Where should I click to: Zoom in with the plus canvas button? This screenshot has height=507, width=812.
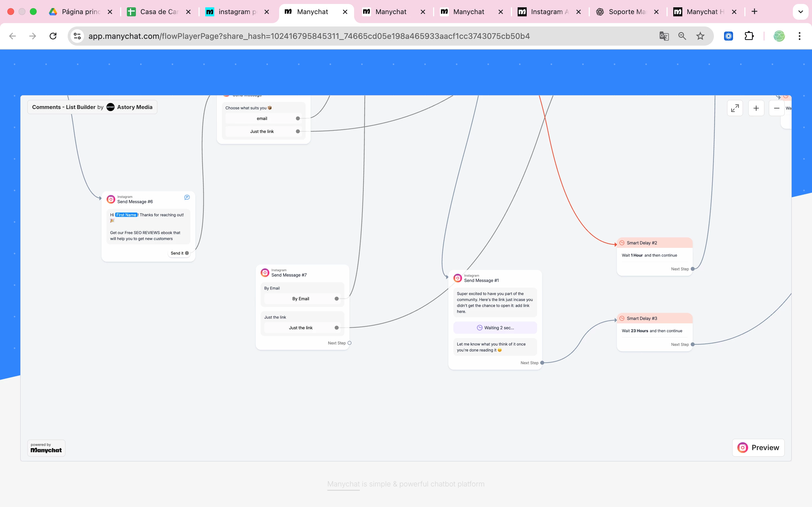point(756,108)
